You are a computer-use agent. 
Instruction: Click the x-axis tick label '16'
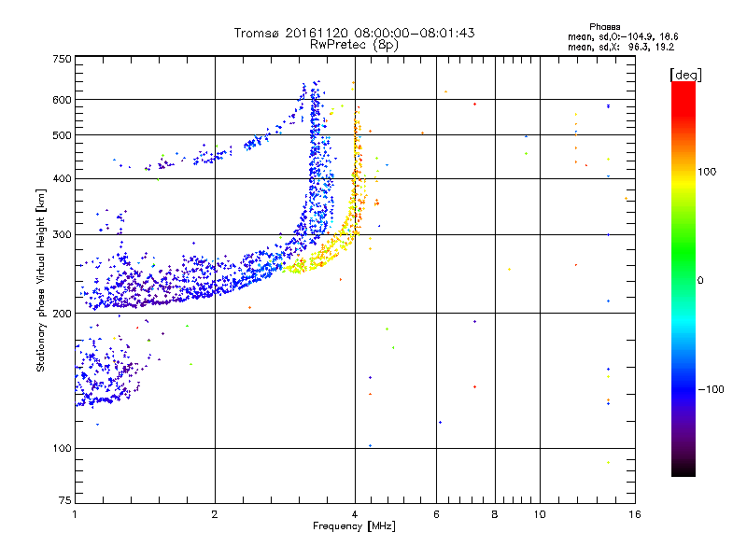(635, 514)
